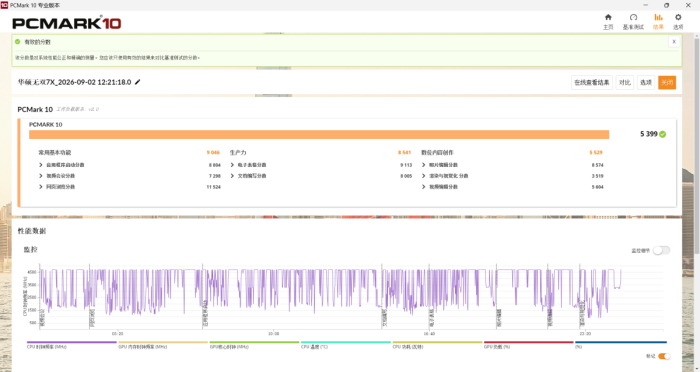Click the 10:00 time label on chart axis

point(273,334)
